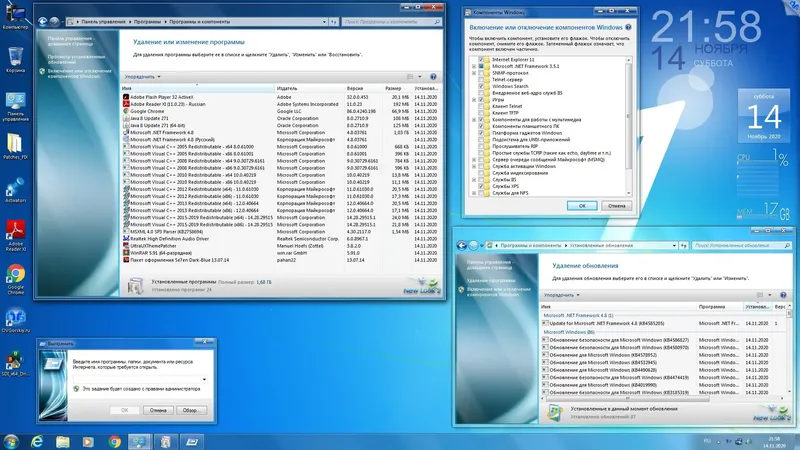The height and width of the screenshot is (450, 800).
Task: Select WinRAR 5.91 (64-разрядная) program row
Action: 280,253
